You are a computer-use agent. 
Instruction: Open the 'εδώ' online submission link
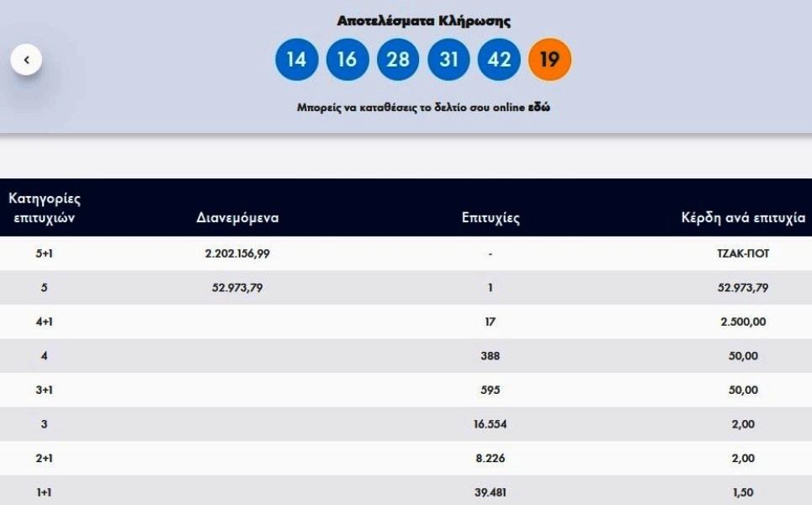[539, 108]
